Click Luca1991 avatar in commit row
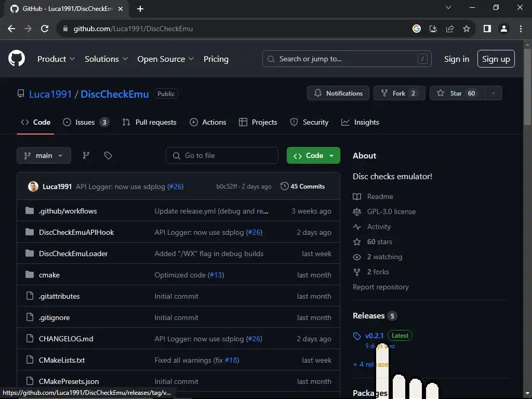This screenshot has height=399, width=532. click(33, 187)
